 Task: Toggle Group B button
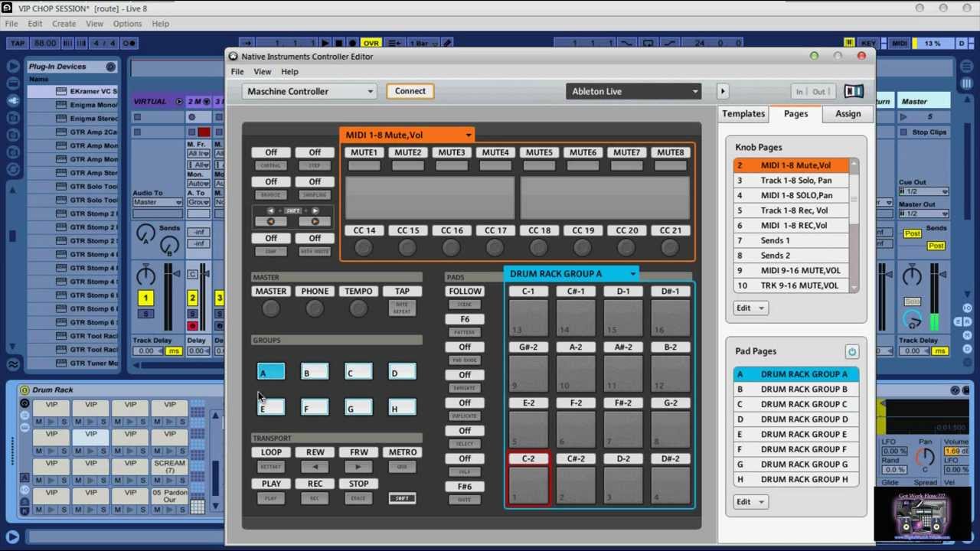pyautogui.click(x=315, y=373)
